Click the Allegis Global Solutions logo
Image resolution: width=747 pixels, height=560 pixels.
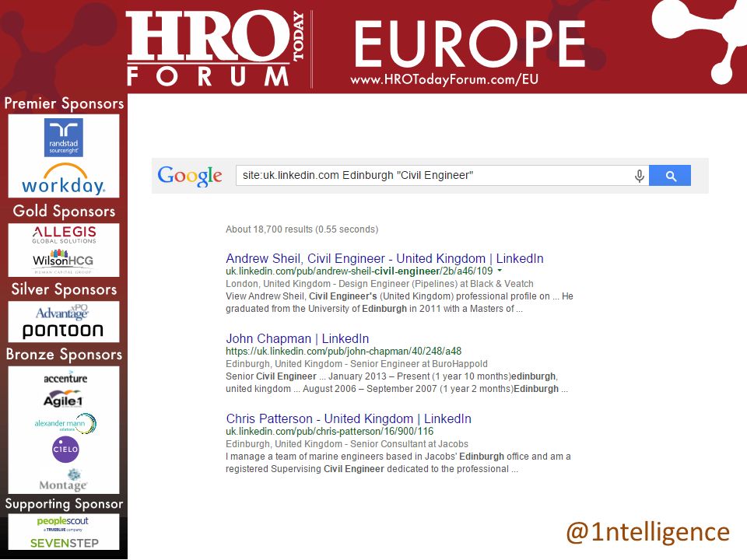pos(65,235)
